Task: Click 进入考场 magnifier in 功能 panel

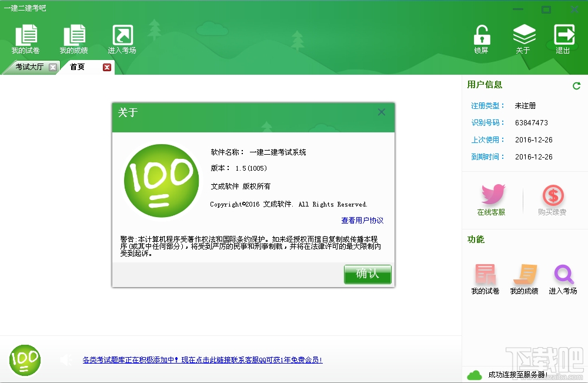Action: click(x=563, y=279)
